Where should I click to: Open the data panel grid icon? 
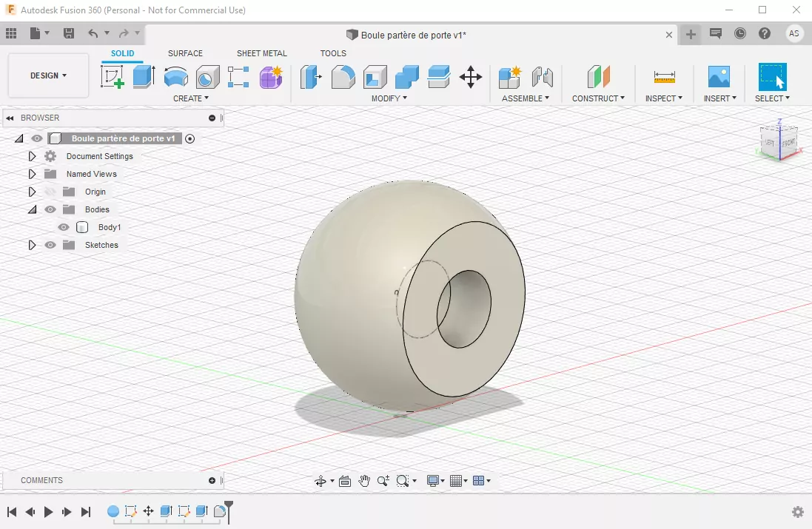(11, 33)
